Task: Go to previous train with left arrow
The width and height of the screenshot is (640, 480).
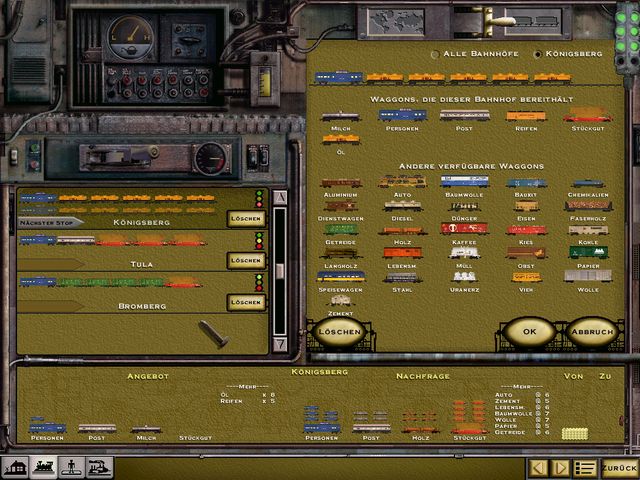Action: (x=538, y=467)
